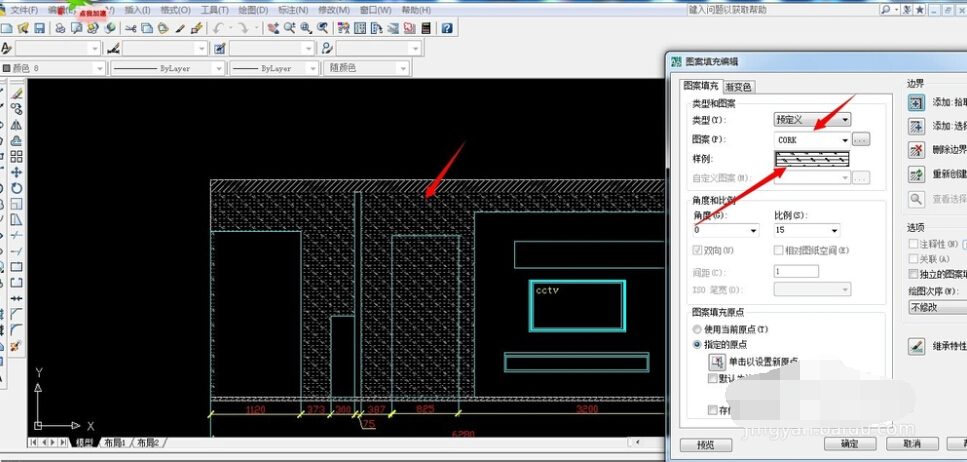Open the 修改(M) Modify menu
The height and width of the screenshot is (462, 967).
pos(334,10)
